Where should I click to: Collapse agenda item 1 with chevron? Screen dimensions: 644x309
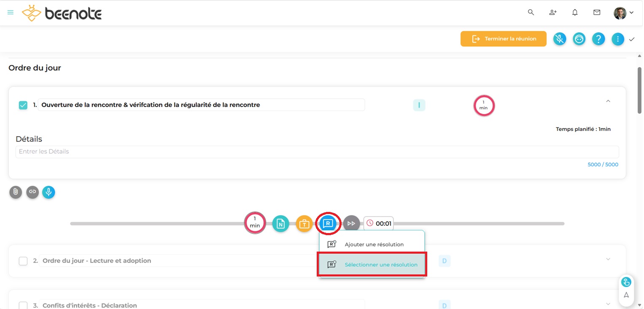tap(608, 101)
